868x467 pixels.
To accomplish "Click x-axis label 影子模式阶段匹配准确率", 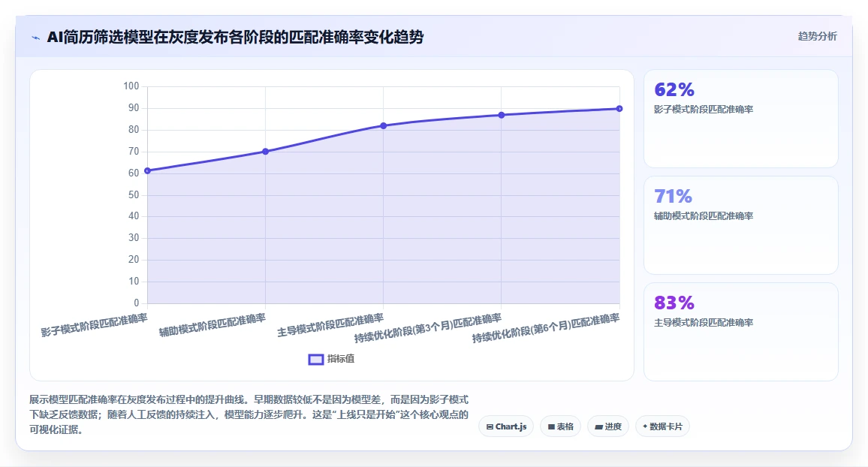I will (94, 325).
